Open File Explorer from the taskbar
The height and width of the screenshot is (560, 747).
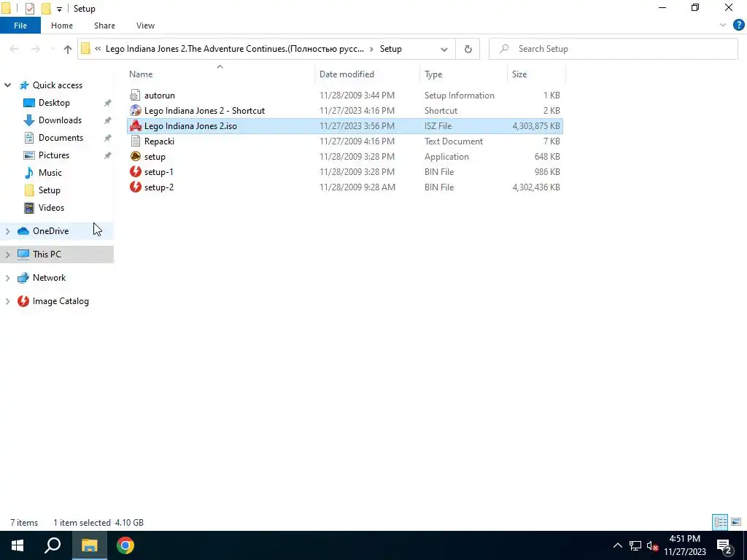click(89, 545)
